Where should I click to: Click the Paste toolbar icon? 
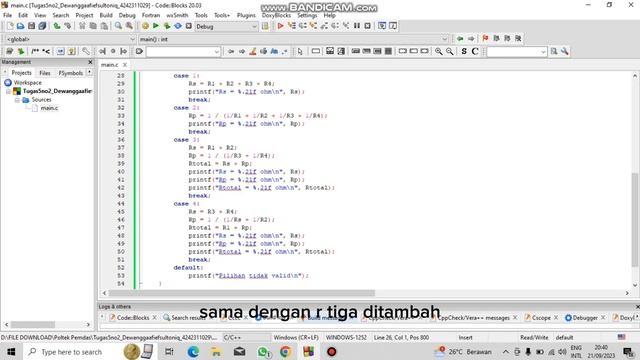tap(104, 26)
